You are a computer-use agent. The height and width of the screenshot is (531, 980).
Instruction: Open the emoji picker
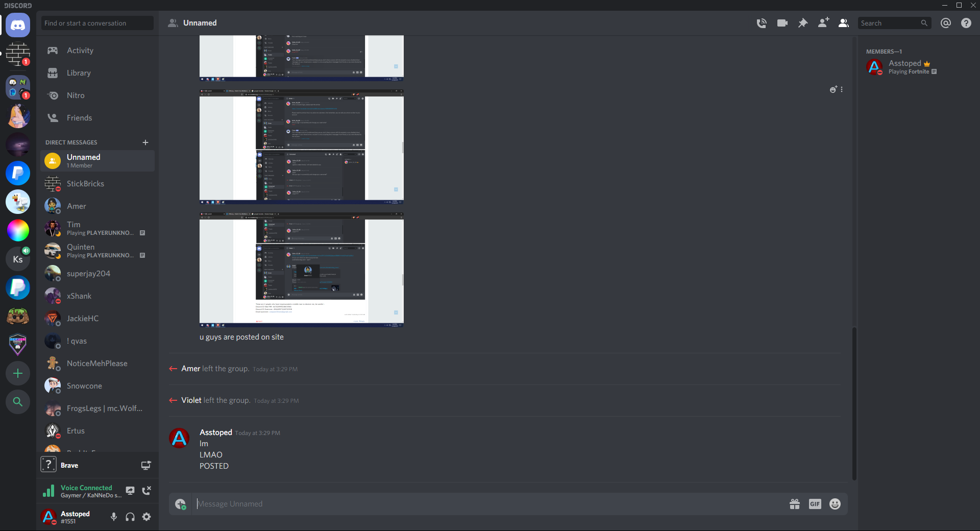click(x=835, y=504)
